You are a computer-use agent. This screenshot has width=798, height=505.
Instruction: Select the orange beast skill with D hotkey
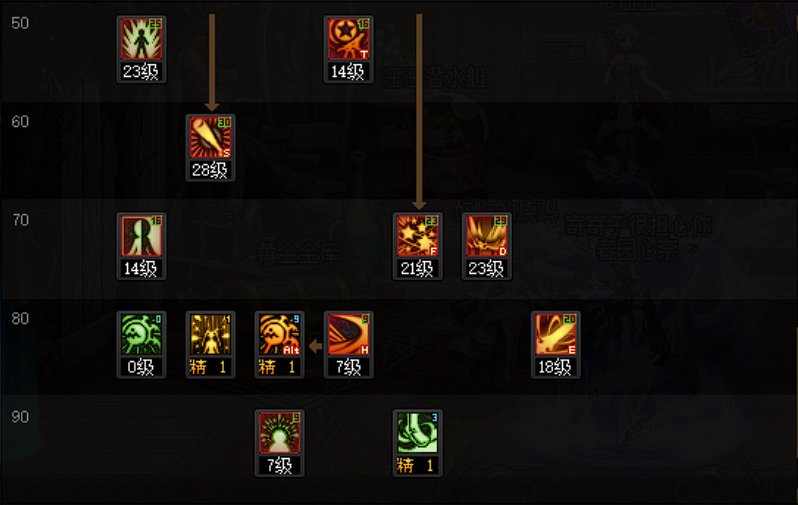(487, 236)
